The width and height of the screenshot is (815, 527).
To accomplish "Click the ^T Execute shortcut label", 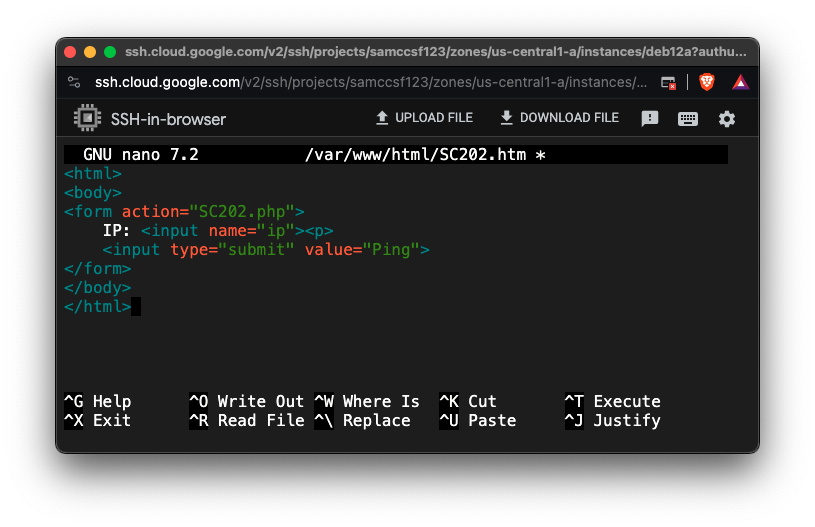I will tap(612, 401).
